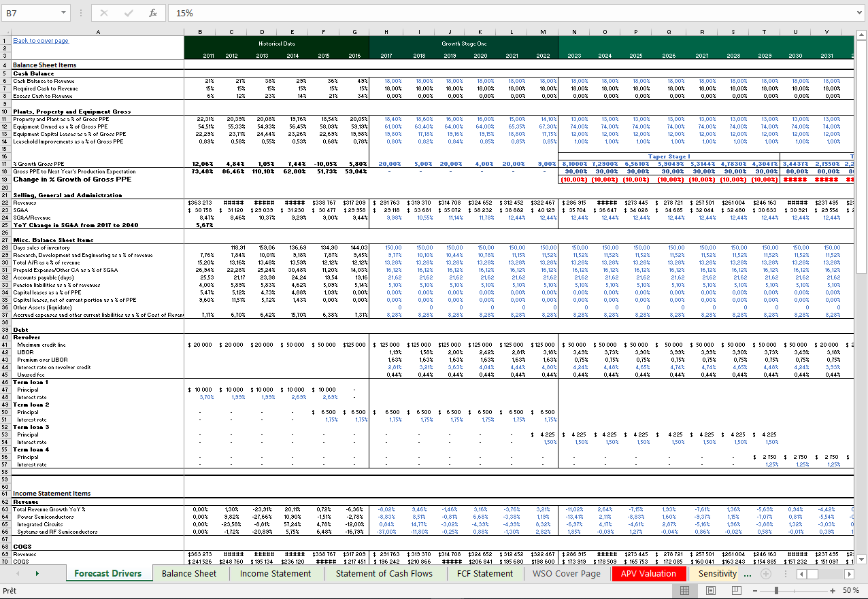Viewport: 868px width, 599px height.
Task: Select column B header
Action: pos(199,31)
